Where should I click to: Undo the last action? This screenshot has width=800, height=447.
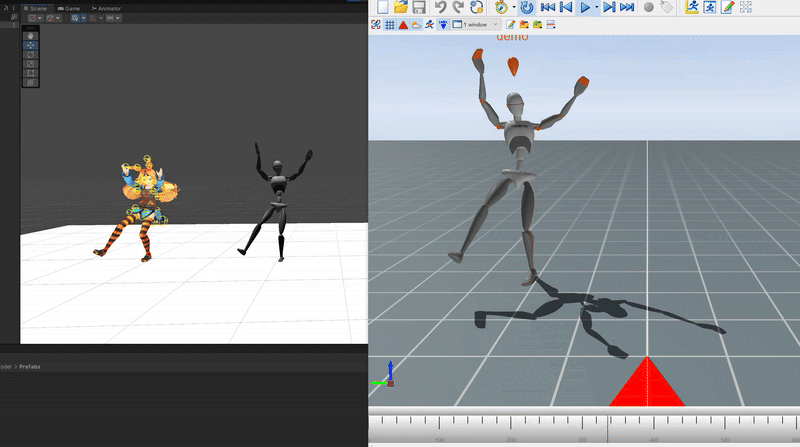[440, 7]
